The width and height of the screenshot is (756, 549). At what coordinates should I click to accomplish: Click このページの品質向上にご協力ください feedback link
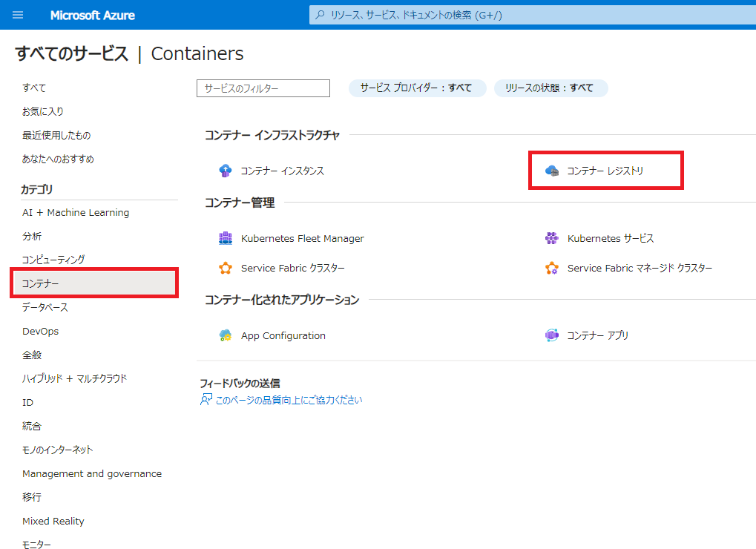click(x=289, y=400)
